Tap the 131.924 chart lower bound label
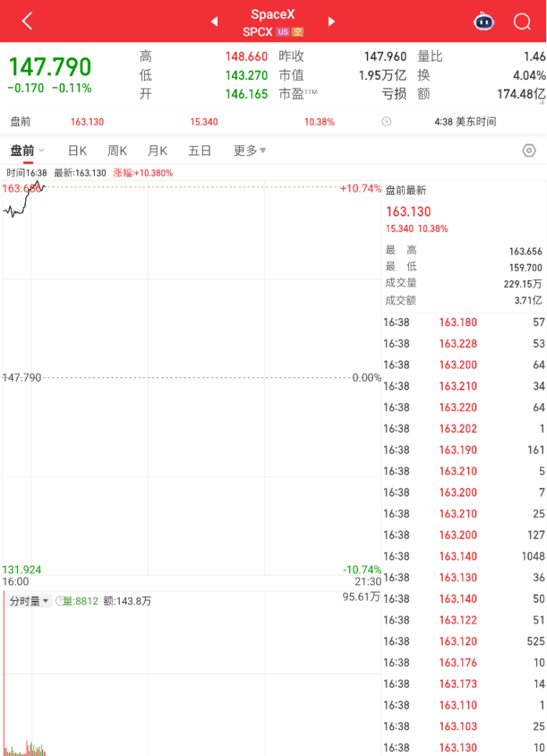 click(22, 569)
